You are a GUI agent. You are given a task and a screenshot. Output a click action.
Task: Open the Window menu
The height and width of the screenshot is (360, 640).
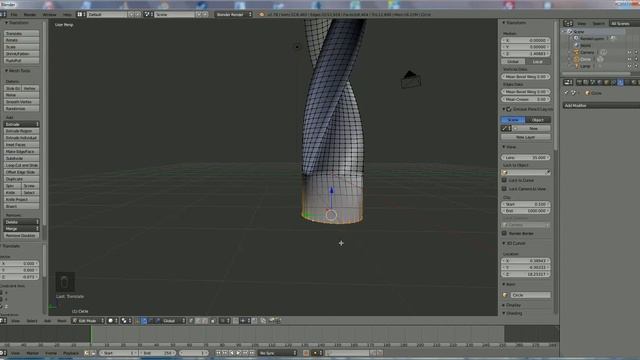pyautogui.click(x=49, y=14)
